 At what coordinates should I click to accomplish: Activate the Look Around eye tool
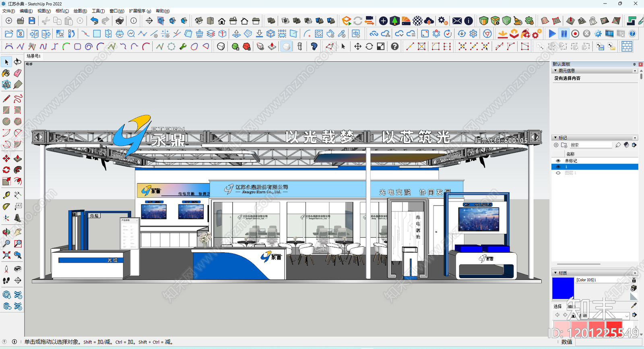(18, 269)
